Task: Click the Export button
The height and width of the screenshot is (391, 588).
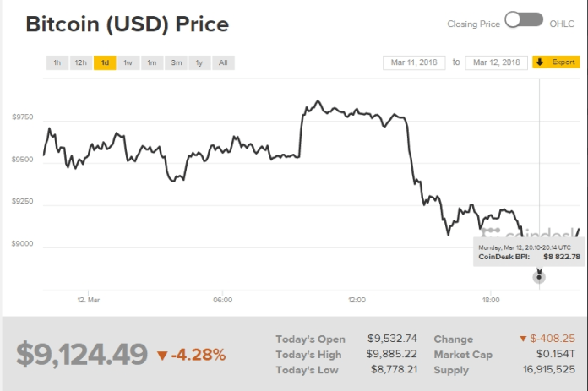Action: (x=556, y=62)
